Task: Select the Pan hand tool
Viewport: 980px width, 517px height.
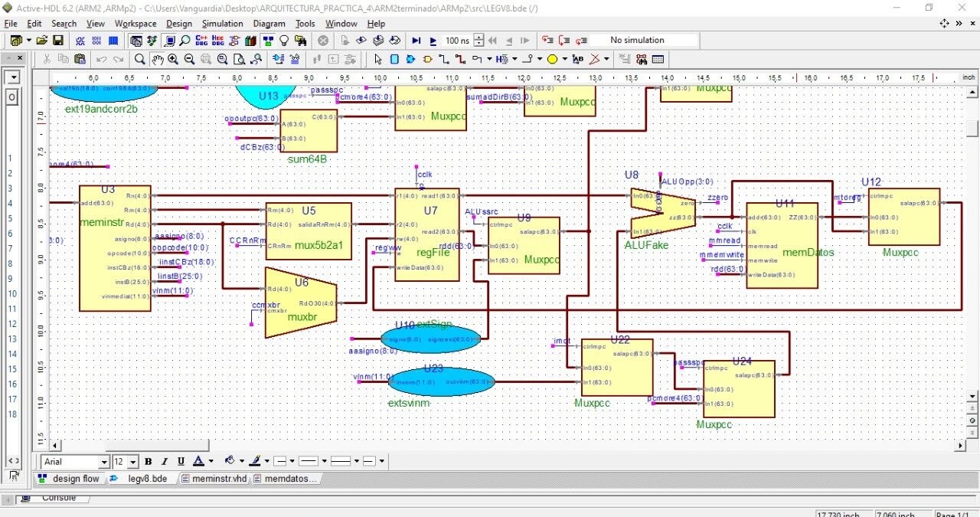Action: click(x=156, y=59)
